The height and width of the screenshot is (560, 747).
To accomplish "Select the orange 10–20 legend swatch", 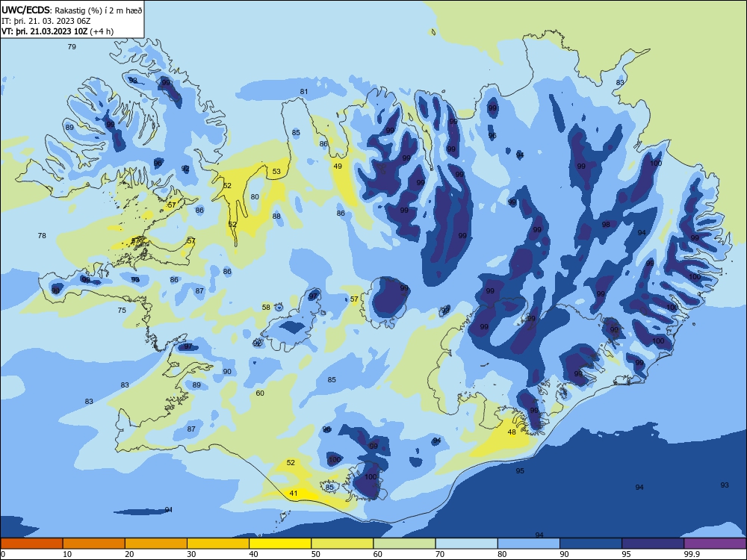I will 94,544.
